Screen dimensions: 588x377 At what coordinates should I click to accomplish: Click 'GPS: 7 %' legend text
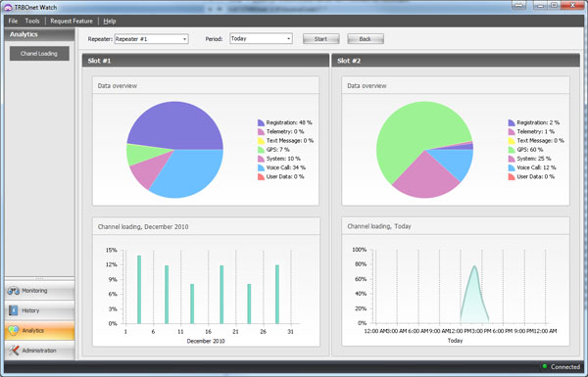pos(278,150)
